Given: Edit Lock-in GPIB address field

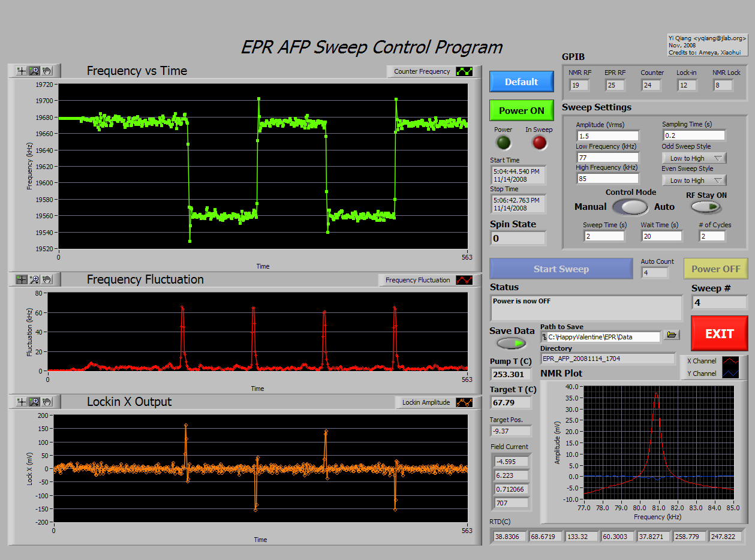Looking at the screenshot, I should click(687, 85).
